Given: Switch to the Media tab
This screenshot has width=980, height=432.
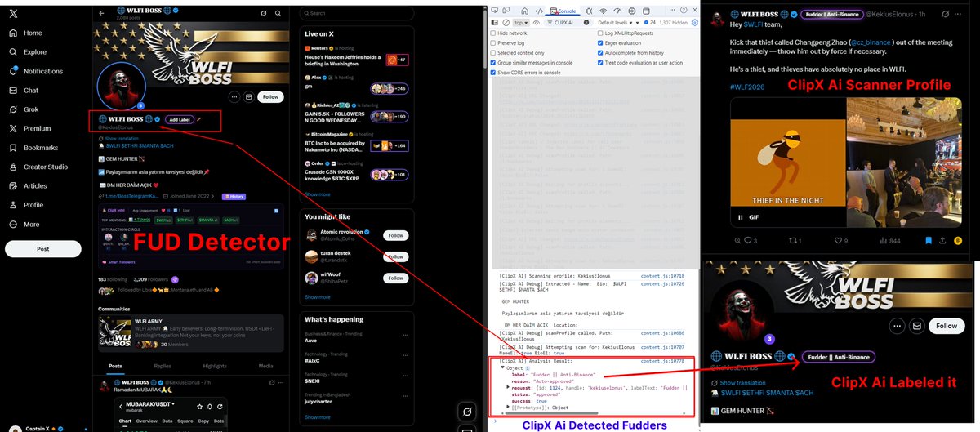Looking at the screenshot, I should pyautogui.click(x=266, y=366).
